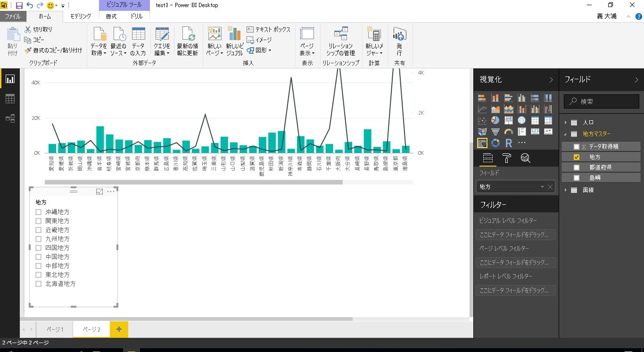Select the clustered column chart visual
This screenshot has width=644, height=352.
522,98
